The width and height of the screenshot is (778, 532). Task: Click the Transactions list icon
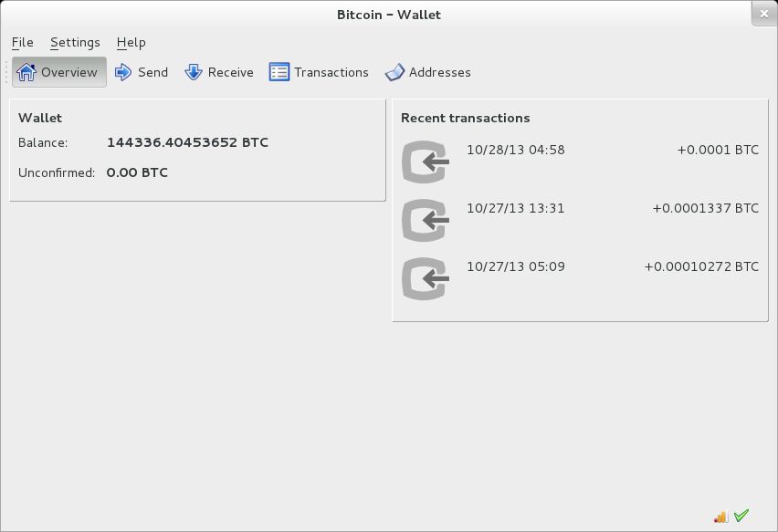coord(279,72)
